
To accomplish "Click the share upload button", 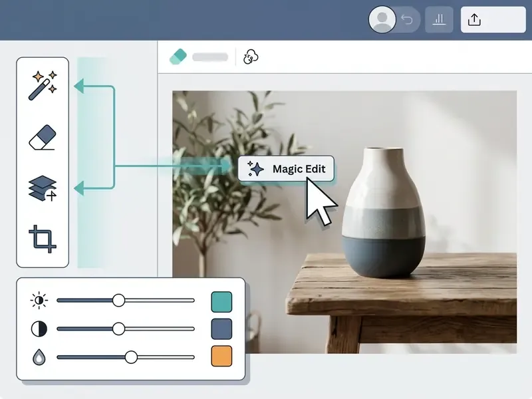I will click(x=493, y=20).
